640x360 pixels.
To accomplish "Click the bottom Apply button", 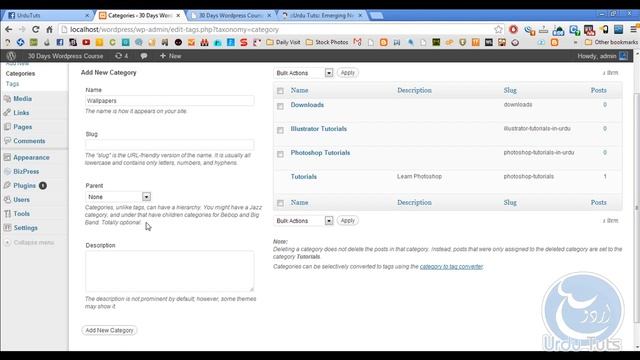I will click(348, 221).
